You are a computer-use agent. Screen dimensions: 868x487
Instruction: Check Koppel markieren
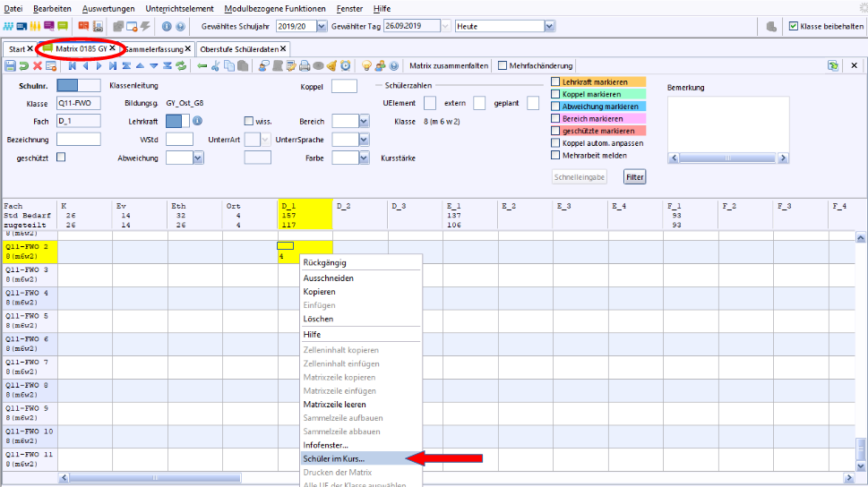tap(555, 94)
